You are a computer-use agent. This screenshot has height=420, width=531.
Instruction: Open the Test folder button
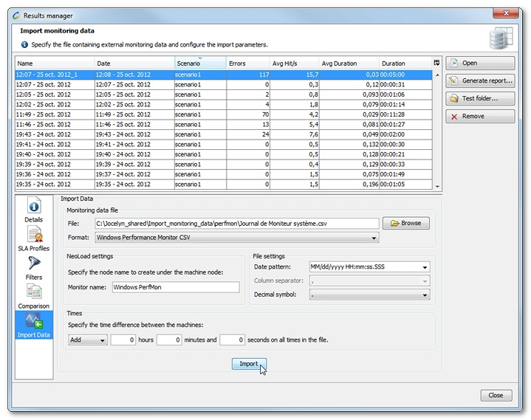[x=480, y=98]
